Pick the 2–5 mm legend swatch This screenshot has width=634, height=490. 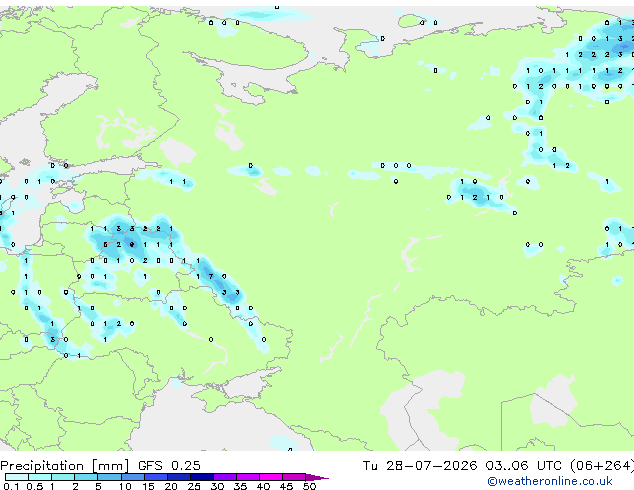tap(86, 477)
